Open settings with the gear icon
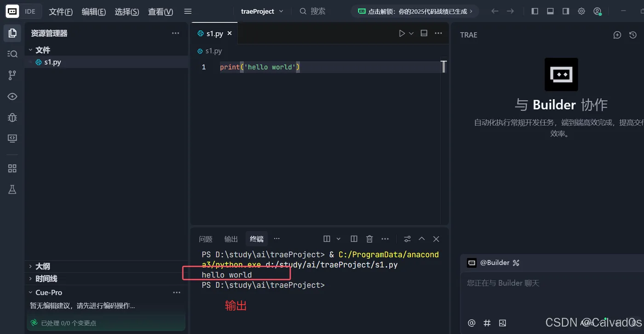This screenshot has height=334, width=644. tap(581, 11)
